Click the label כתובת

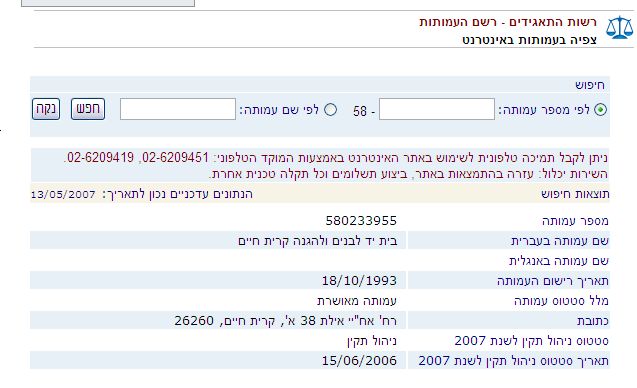coord(593,321)
